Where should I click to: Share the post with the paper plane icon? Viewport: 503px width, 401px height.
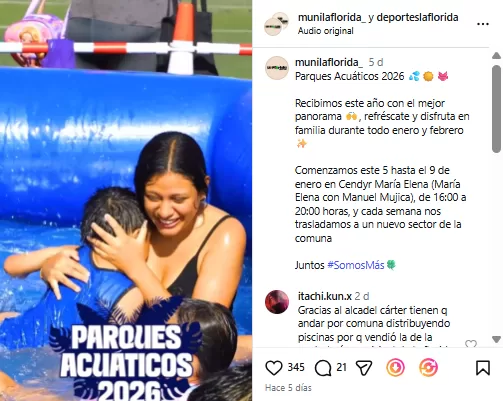coord(364,368)
